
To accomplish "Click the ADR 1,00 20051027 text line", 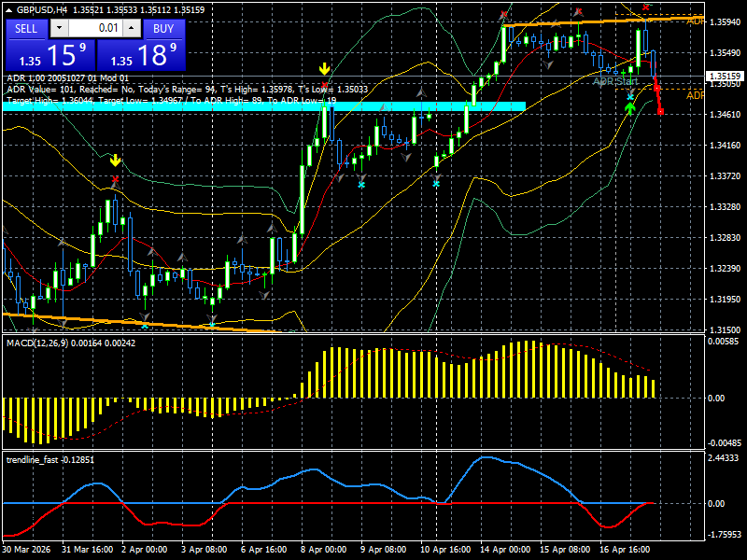I will 68,78.
